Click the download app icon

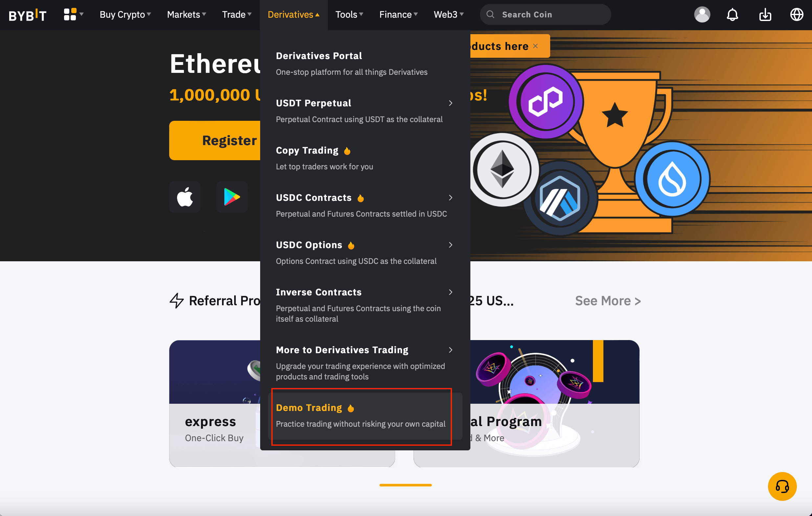pyautogui.click(x=765, y=13)
